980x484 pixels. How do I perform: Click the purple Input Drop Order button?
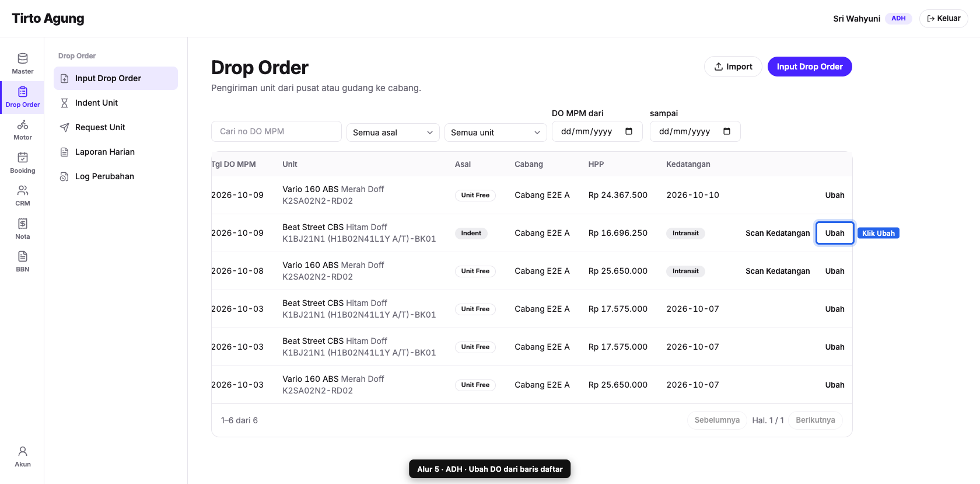(810, 67)
